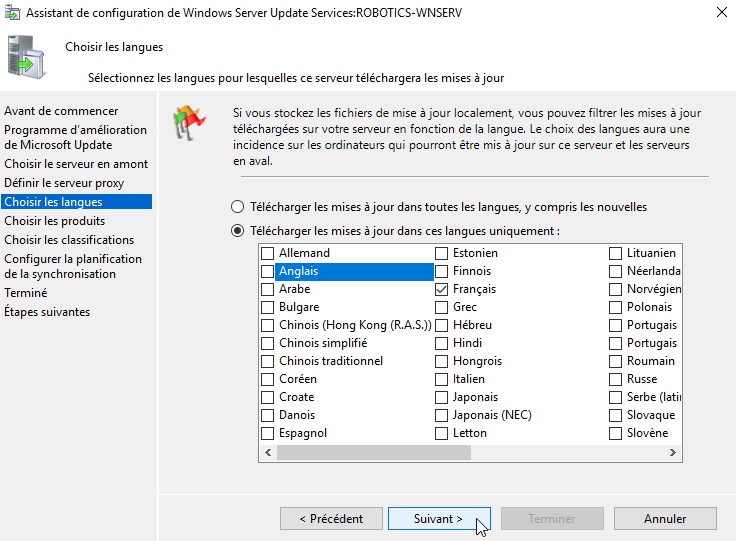
Task: Check the Coréen language box
Action: [268, 379]
